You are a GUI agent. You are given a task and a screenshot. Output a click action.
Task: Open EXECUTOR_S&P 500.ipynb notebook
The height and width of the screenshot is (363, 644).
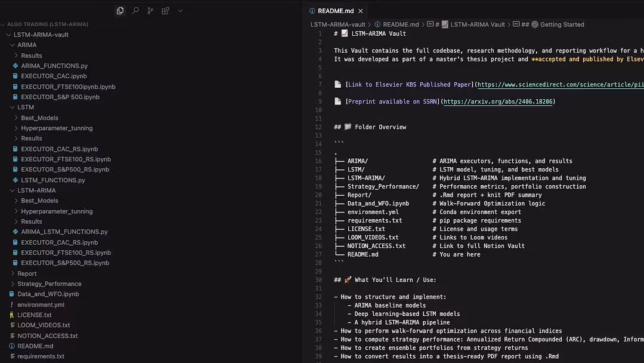tap(60, 97)
